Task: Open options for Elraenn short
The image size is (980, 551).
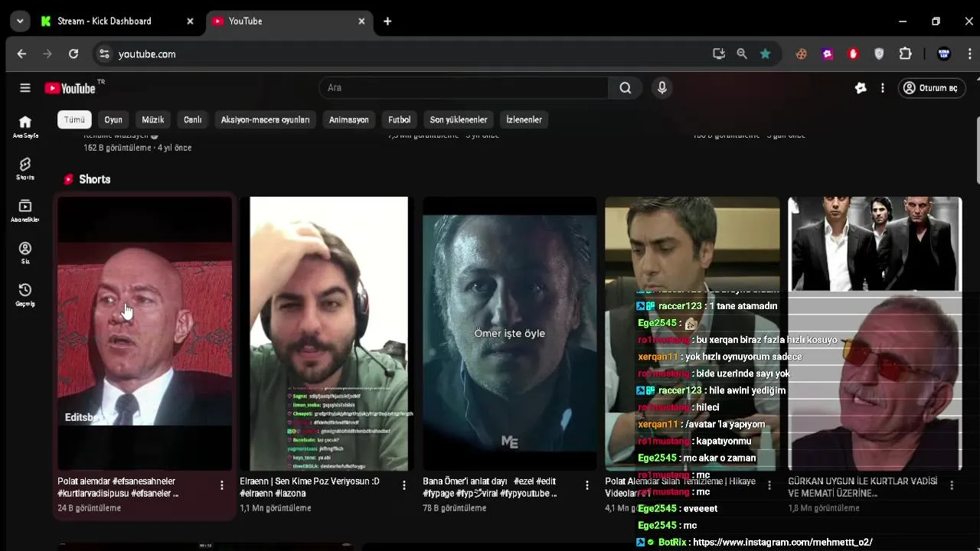Action: [x=404, y=485]
